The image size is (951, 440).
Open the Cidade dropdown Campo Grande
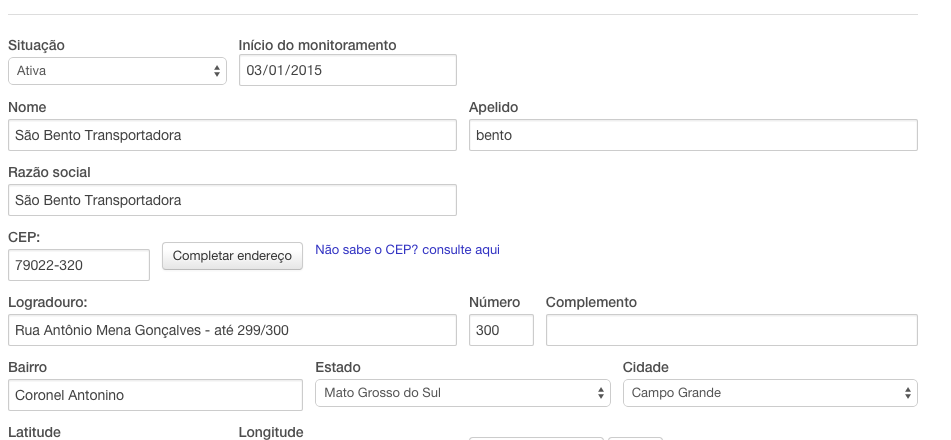pos(770,393)
